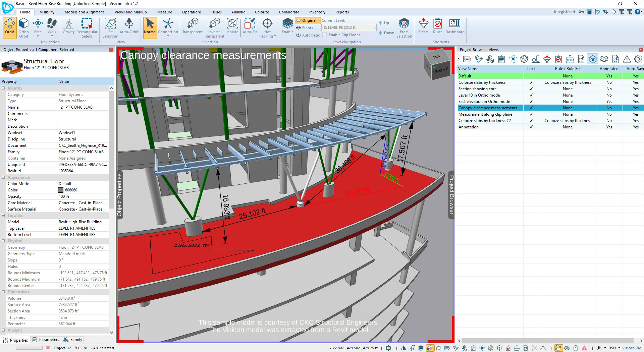Click the View Name column header
Screen dimensions: 644x352
pyautogui.click(x=468, y=69)
